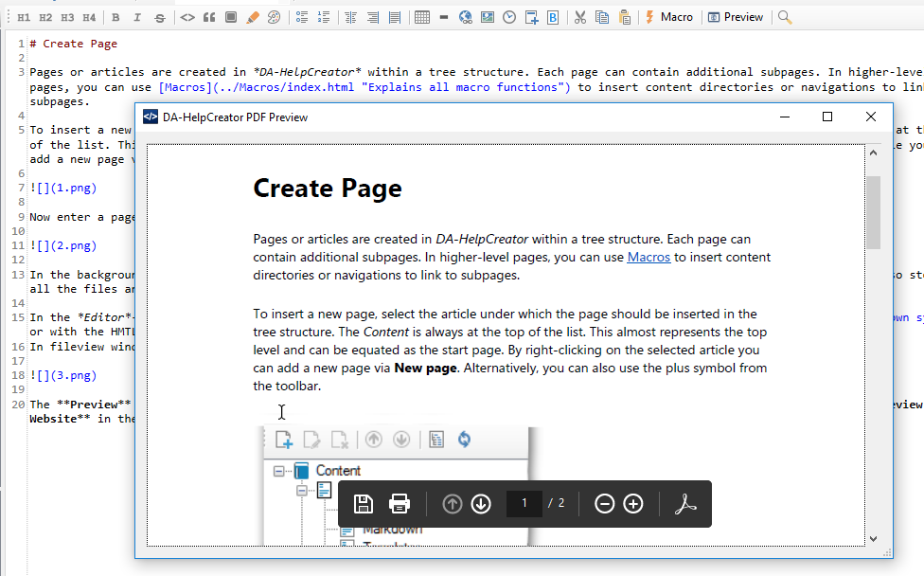Click the bold "New page" text in preview
Image resolution: width=924 pixels, height=576 pixels.
(425, 368)
